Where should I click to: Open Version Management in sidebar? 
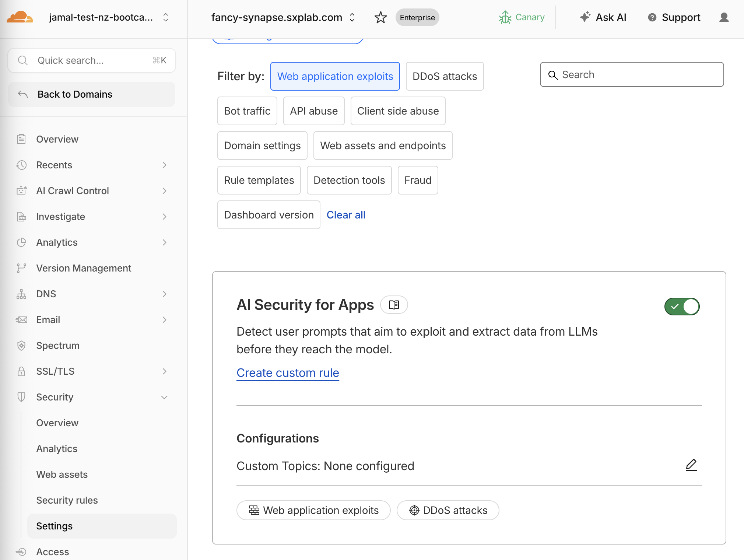pos(84,268)
